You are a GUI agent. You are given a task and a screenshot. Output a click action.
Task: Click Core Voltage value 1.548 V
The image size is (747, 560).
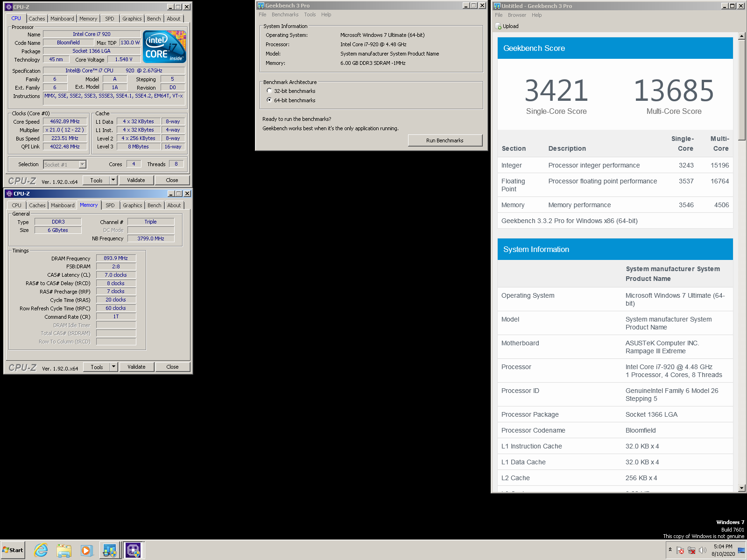(124, 59)
